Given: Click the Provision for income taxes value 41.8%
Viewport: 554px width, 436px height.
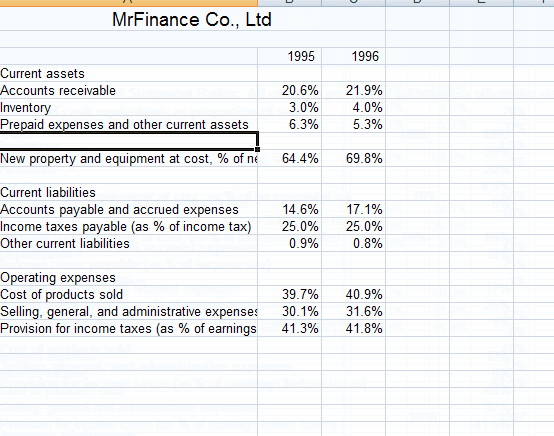Looking at the screenshot, I should [354, 328].
